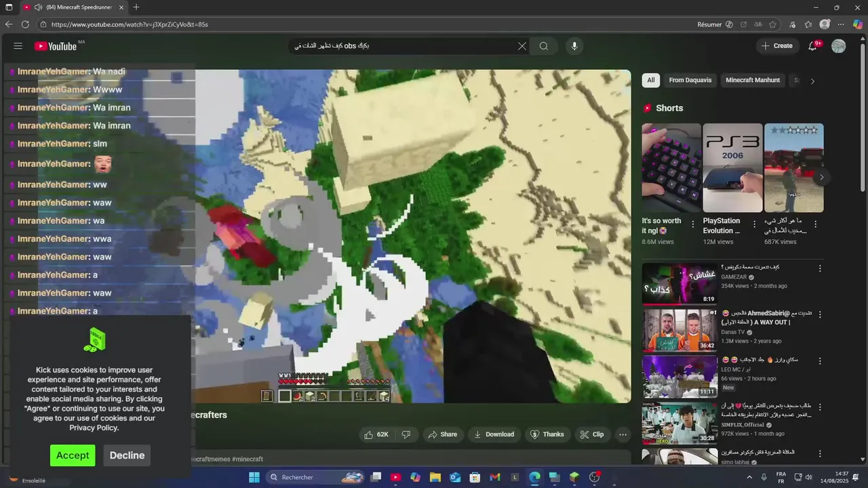This screenshot has height=488, width=868.
Task: Create a Clip of the video
Action: tap(591, 434)
